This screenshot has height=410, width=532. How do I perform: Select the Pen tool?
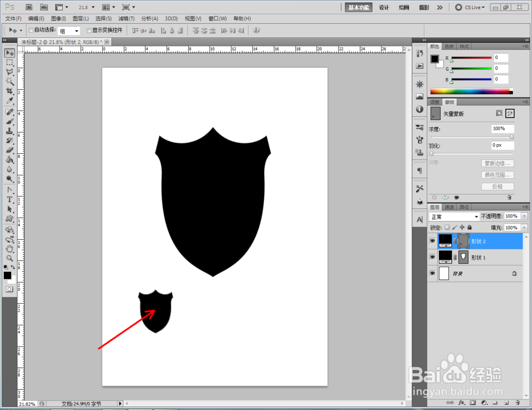[x=10, y=190]
